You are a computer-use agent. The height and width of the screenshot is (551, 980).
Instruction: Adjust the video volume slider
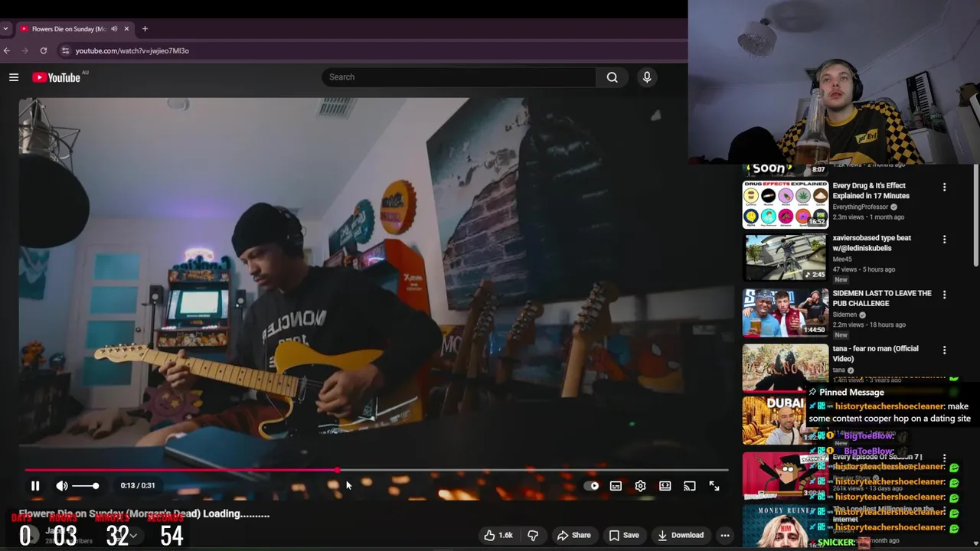86,486
